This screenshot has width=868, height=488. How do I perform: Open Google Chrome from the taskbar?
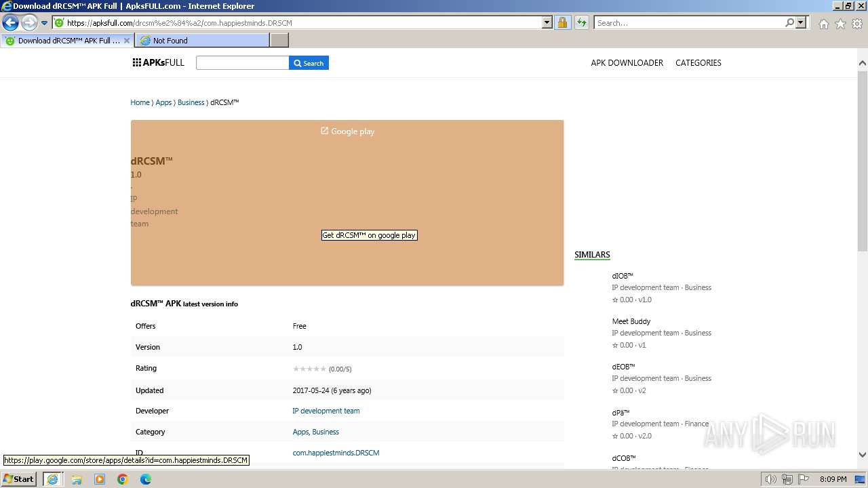[x=123, y=479]
